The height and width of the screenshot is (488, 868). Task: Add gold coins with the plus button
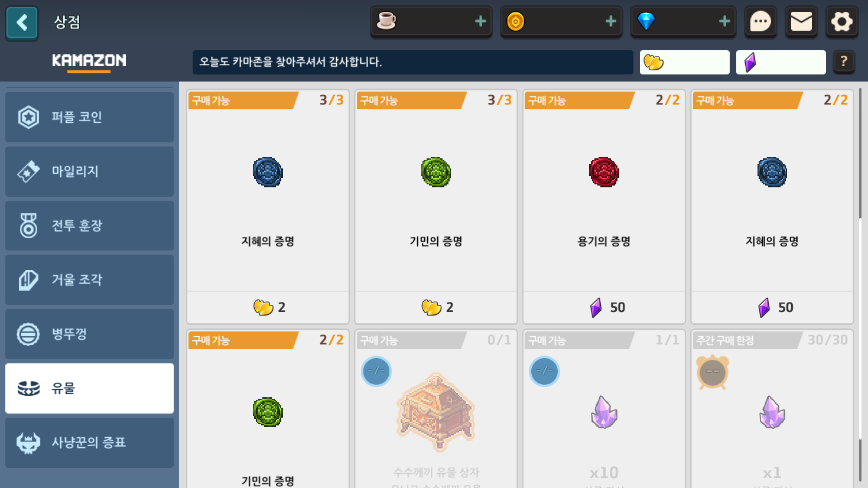pos(610,22)
